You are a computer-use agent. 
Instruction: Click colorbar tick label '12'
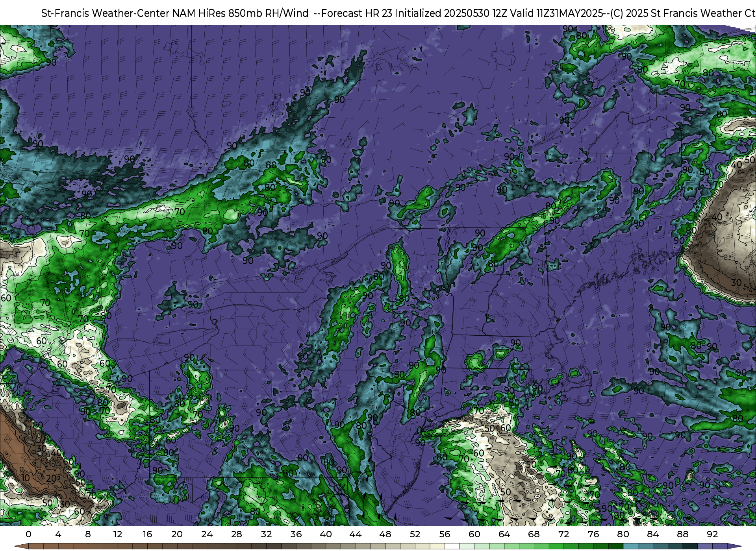[118, 534]
